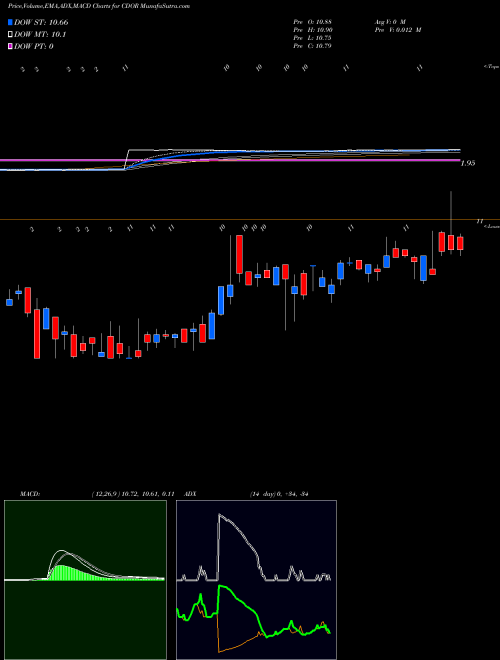This screenshot has height=660, width=500.
Task: Select the 'DOW PT: 0' label
Action: coord(34,46)
